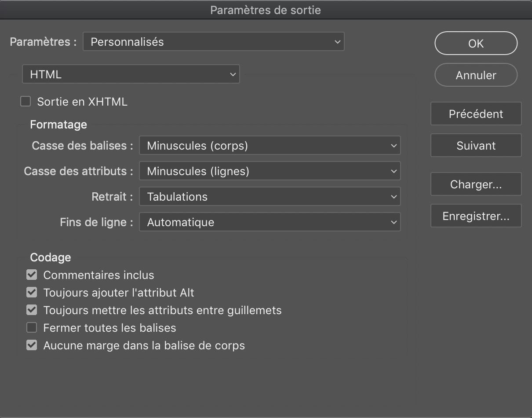Open the Paramètres dropdown showing Personnalisés
This screenshot has width=532, height=418.
(213, 41)
